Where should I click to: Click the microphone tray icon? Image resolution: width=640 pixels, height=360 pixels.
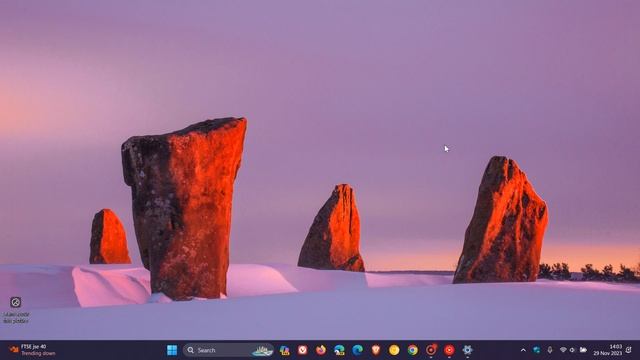click(550, 350)
